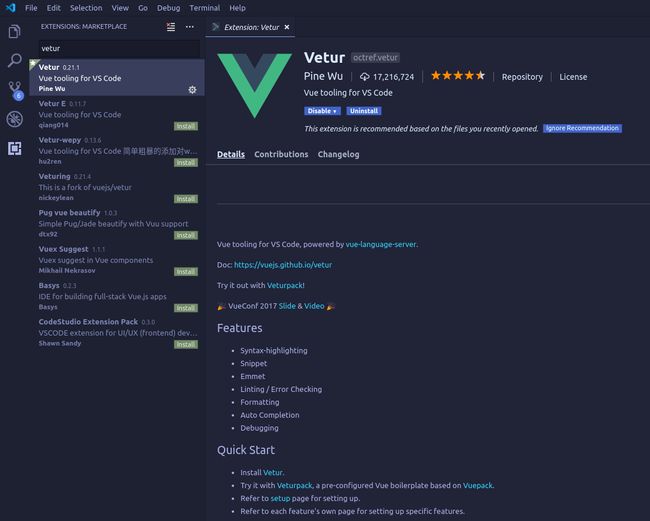650x521 pixels.
Task: Open the File menu
Action: point(31,8)
